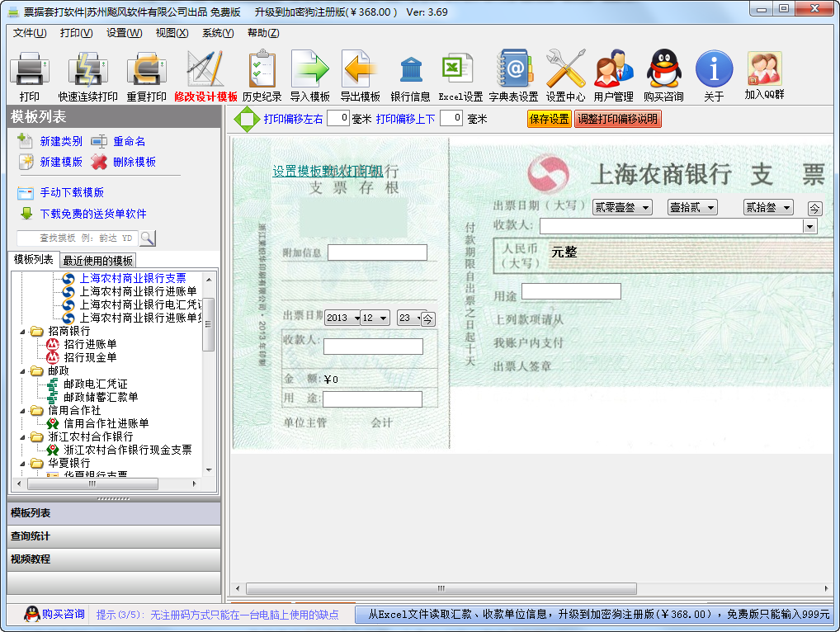Click the Print (打印) toolbar icon
The height and width of the screenshot is (632, 840).
[x=29, y=76]
